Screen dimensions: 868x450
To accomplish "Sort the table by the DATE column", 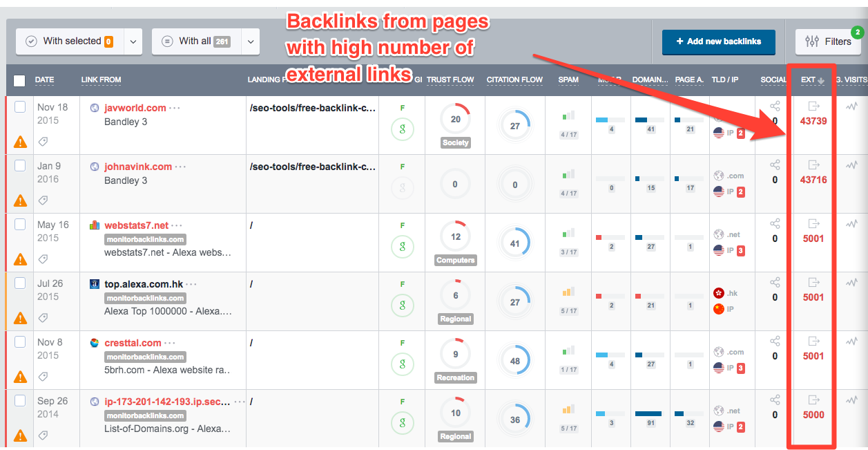I will click(44, 80).
